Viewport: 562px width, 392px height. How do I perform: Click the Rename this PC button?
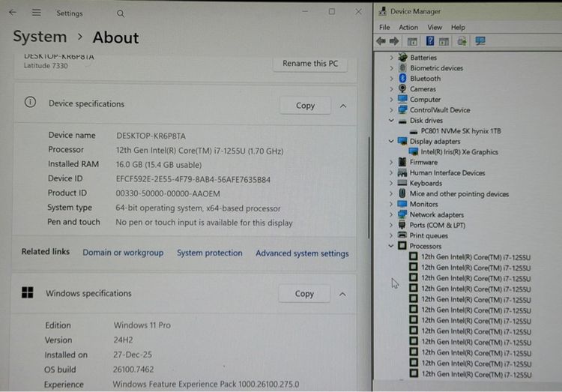pos(310,64)
